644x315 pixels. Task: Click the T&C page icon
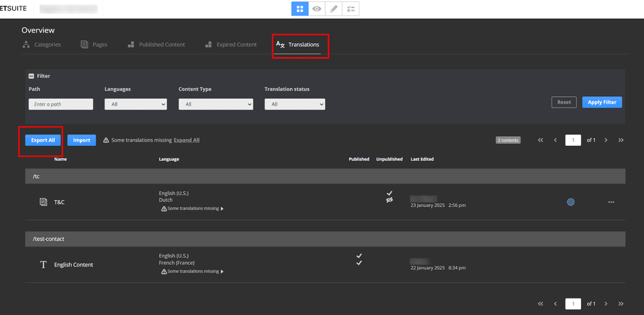coord(43,202)
